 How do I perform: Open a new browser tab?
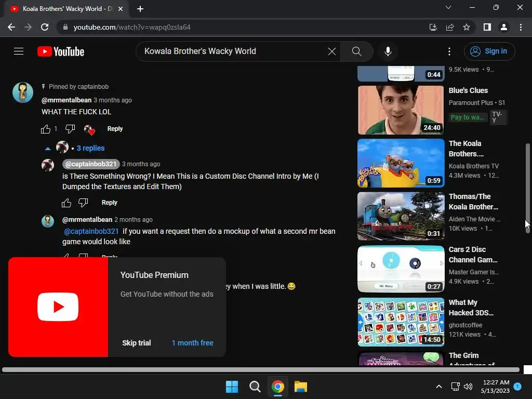tap(140, 9)
